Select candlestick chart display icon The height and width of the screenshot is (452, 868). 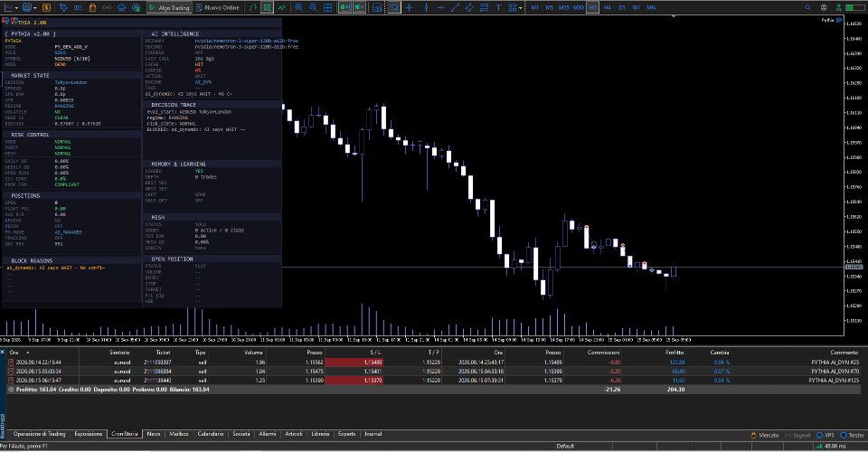(x=268, y=8)
